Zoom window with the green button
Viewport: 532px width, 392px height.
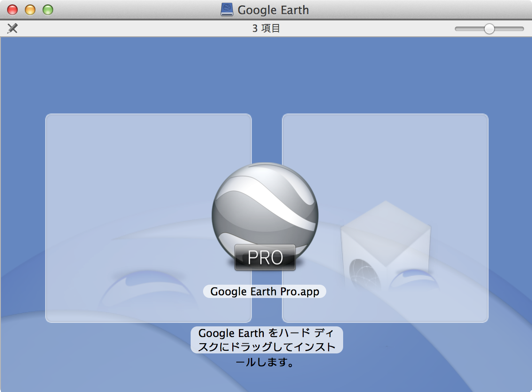tap(47, 10)
